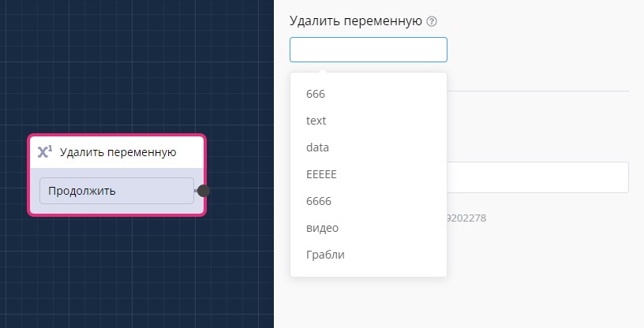Screen dimensions: 644x328
Task: Focus the Удалить переменную dropdown field
Action: (368, 50)
